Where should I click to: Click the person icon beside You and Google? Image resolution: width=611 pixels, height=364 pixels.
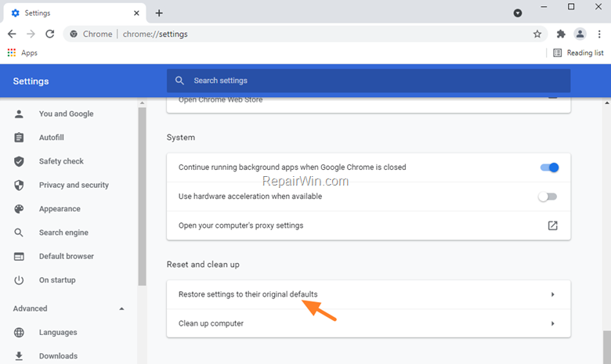tap(19, 114)
